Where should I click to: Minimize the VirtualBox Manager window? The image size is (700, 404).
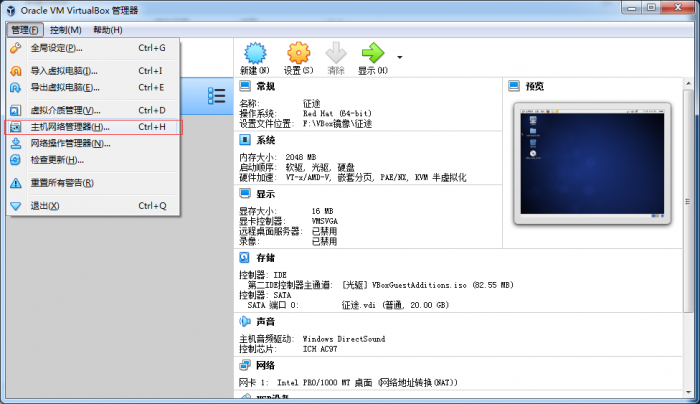(631, 8)
